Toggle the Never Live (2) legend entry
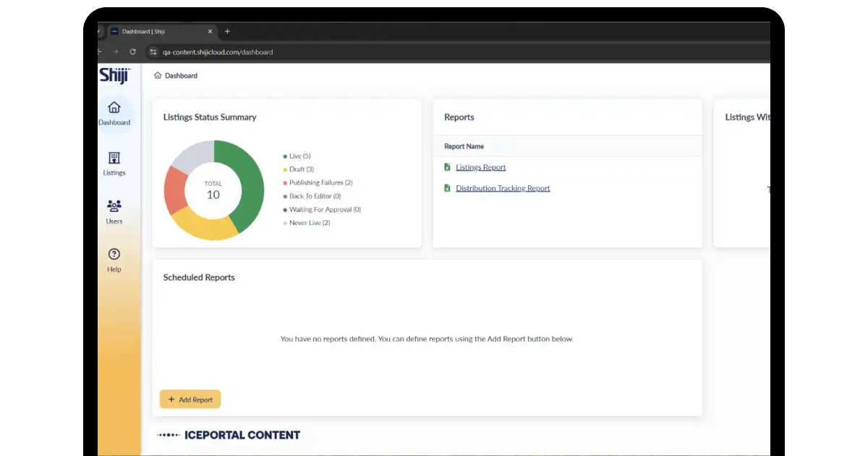This screenshot has width=868, height=456. (x=306, y=223)
